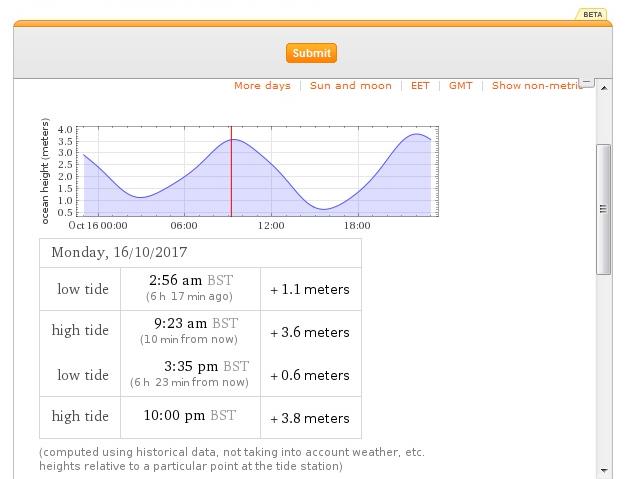Collapse panel with the minus icon

[x=587, y=82]
